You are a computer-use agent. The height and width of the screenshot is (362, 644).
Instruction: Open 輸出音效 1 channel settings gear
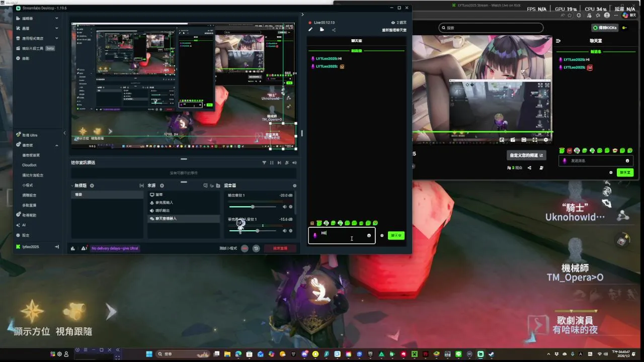pos(290,207)
